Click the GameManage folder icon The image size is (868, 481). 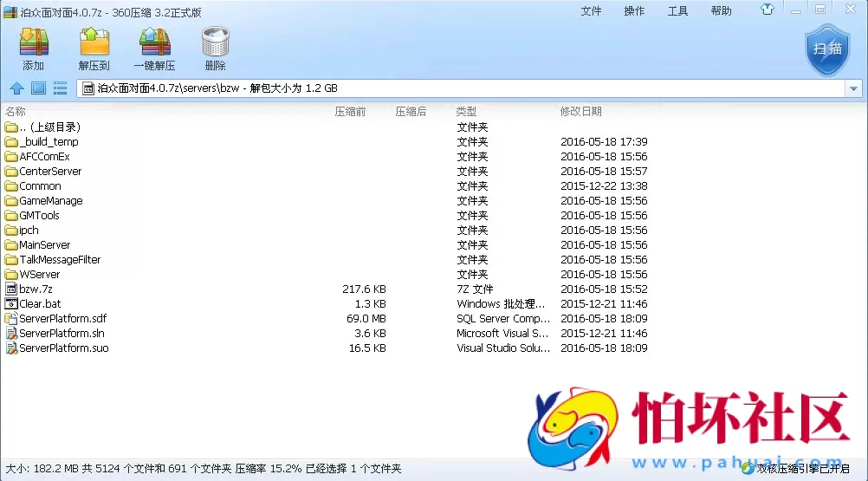tap(11, 201)
